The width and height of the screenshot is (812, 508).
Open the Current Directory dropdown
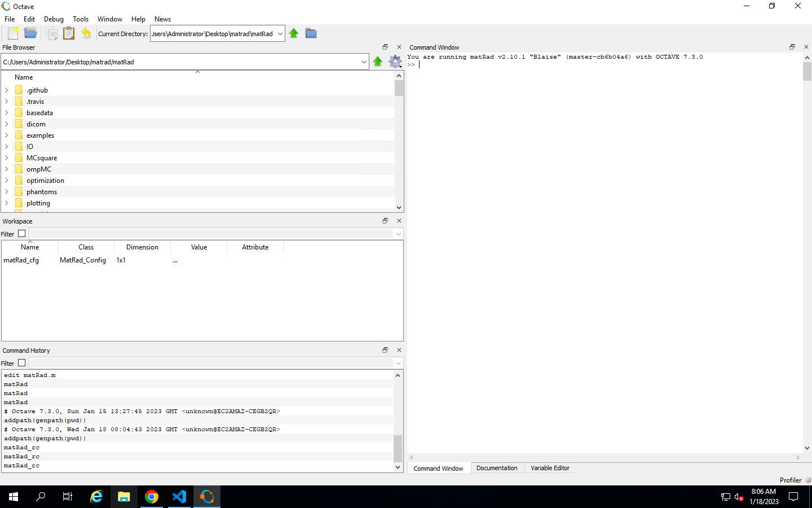coord(280,33)
